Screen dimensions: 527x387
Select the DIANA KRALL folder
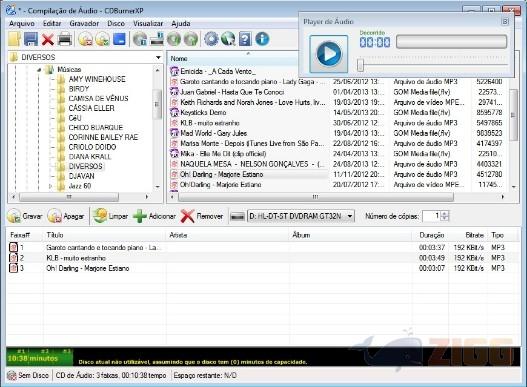(90, 157)
